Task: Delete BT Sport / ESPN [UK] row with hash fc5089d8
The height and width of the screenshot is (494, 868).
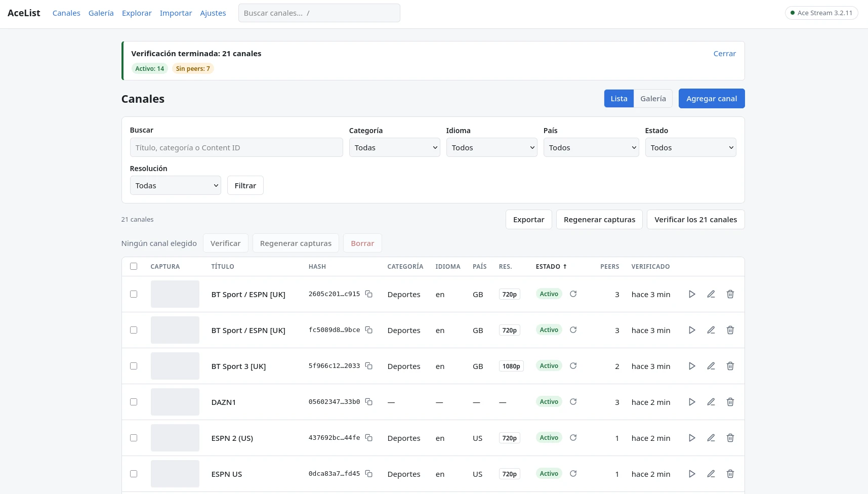Action: pos(730,330)
